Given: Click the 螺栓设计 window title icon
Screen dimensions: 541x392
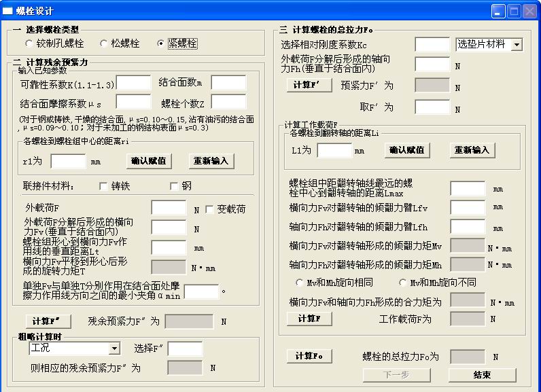Looking at the screenshot, I should [x=7, y=11].
